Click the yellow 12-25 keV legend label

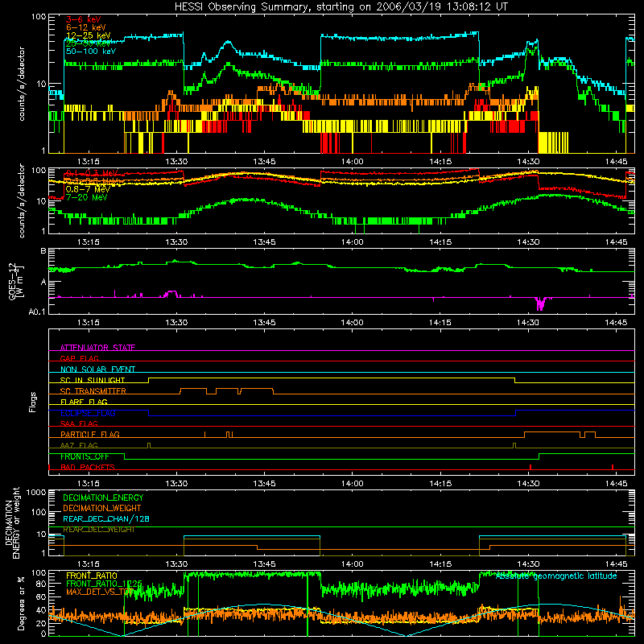point(89,35)
